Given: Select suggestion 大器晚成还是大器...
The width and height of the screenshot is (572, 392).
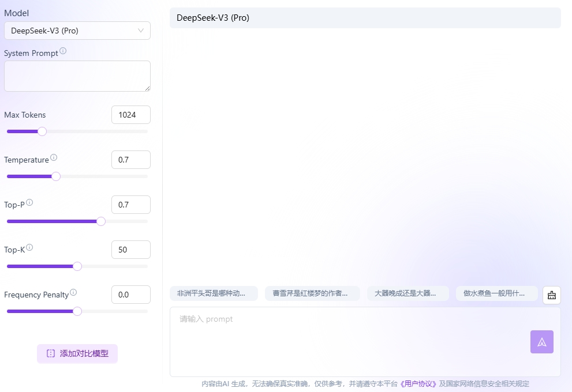Looking at the screenshot, I should (408, 293).
